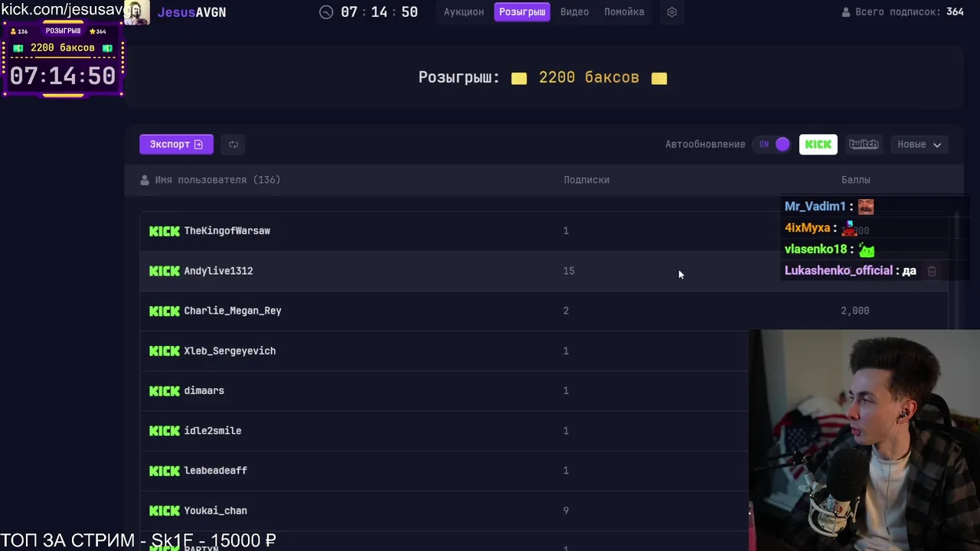Click KICK logo beside Charlie_Megan_Rey
The width and height of the screenshot is (980, 551).
(165, 311)
